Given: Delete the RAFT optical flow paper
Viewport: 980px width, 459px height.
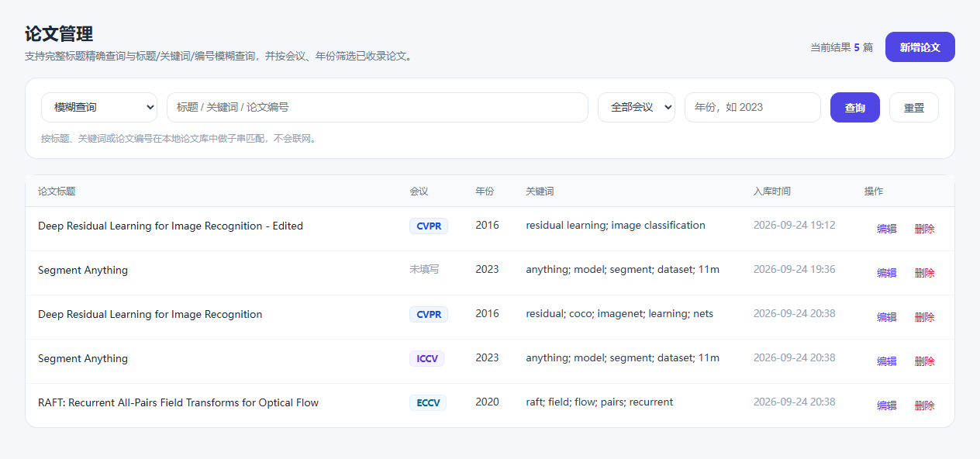Looking at the screenshot, I should [925, 406].
